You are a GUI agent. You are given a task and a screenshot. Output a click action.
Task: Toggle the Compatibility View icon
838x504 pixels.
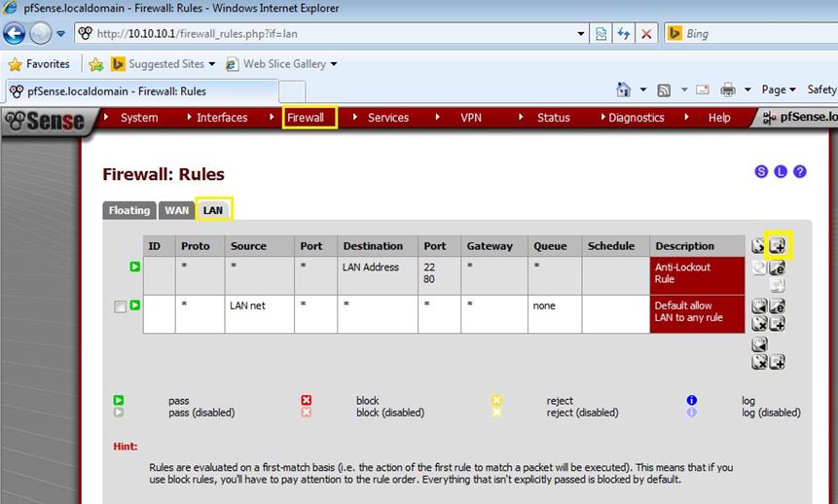click(x=601, y=34)
